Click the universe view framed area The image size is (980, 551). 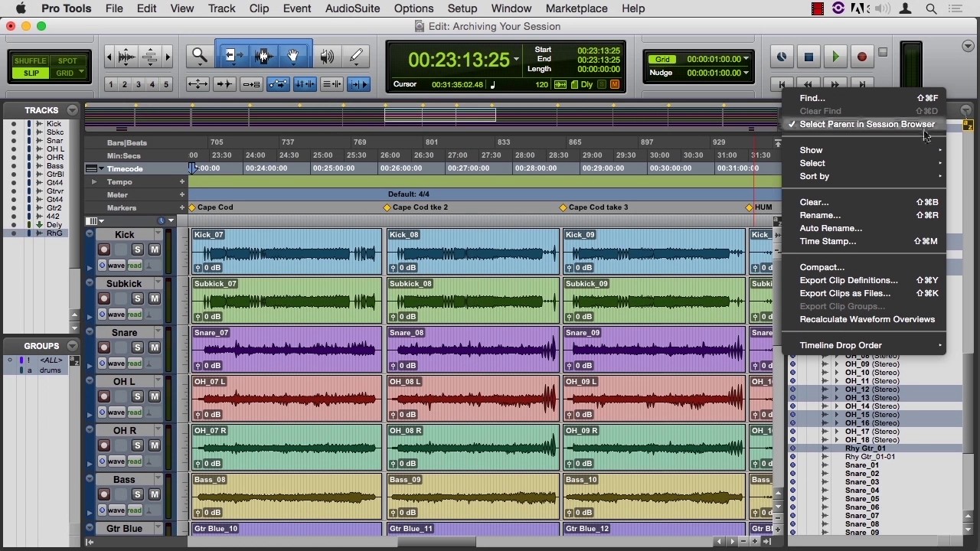click(x=440, y=115)
